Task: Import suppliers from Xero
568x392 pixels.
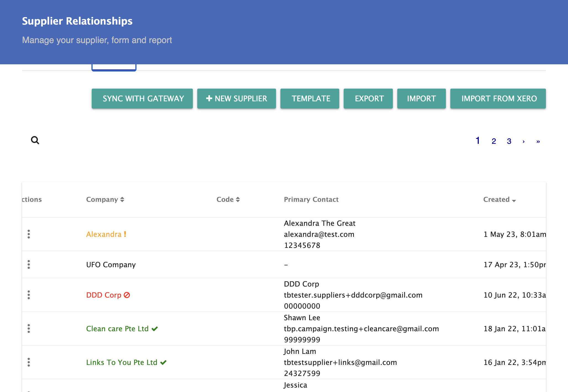Action: coord(498,99)
